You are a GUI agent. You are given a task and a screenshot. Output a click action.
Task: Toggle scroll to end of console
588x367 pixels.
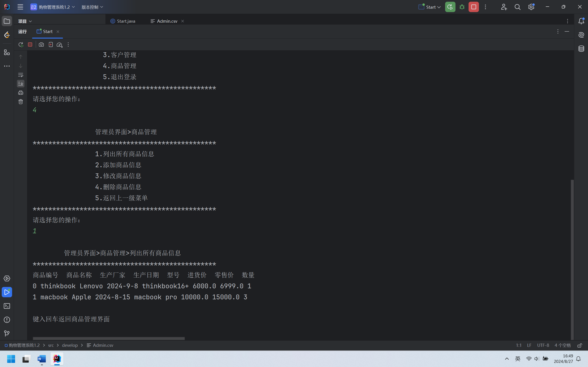pos(21,84)
